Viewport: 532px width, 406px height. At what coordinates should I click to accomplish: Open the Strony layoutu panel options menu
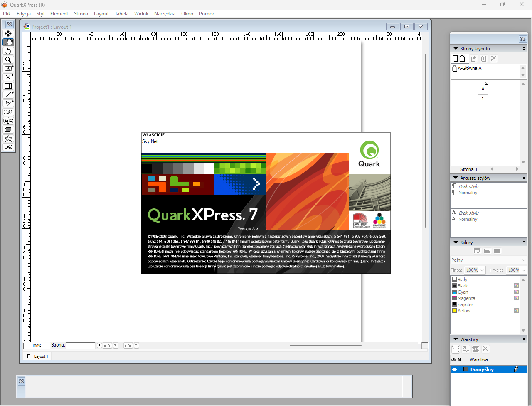pos(524,49)
